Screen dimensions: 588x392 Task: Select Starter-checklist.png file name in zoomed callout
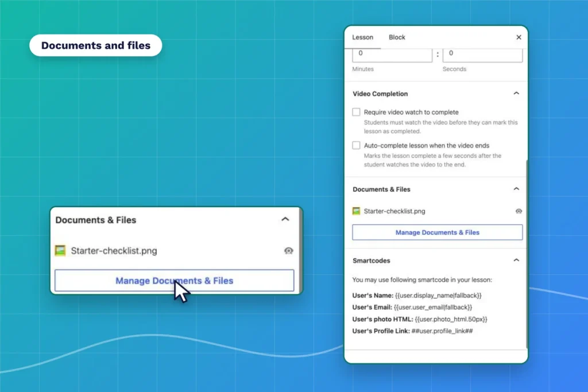(x=114, y=251)
